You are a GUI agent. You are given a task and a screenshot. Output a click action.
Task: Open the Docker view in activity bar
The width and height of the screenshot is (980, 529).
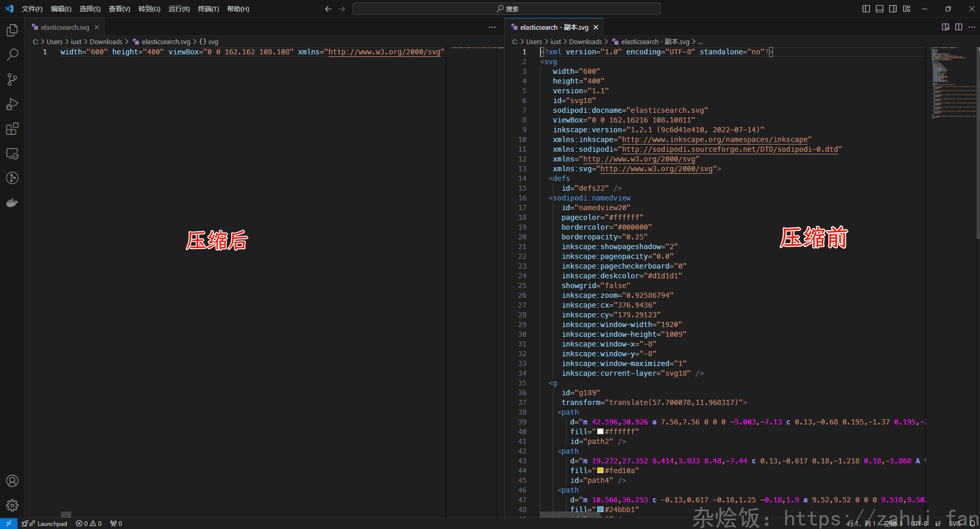tap(12, 202)
